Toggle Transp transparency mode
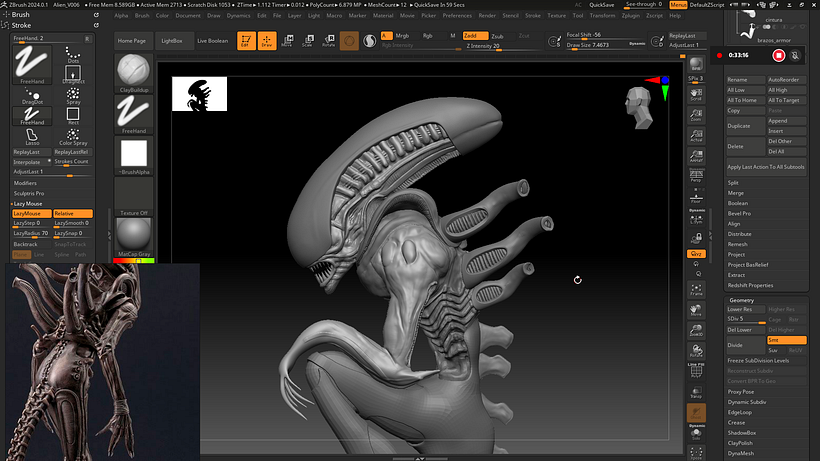 coord(696,392)
